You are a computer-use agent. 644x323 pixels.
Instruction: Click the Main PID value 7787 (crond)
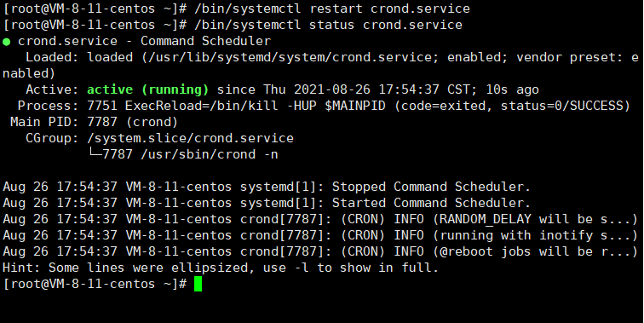(x=132, y=122)
